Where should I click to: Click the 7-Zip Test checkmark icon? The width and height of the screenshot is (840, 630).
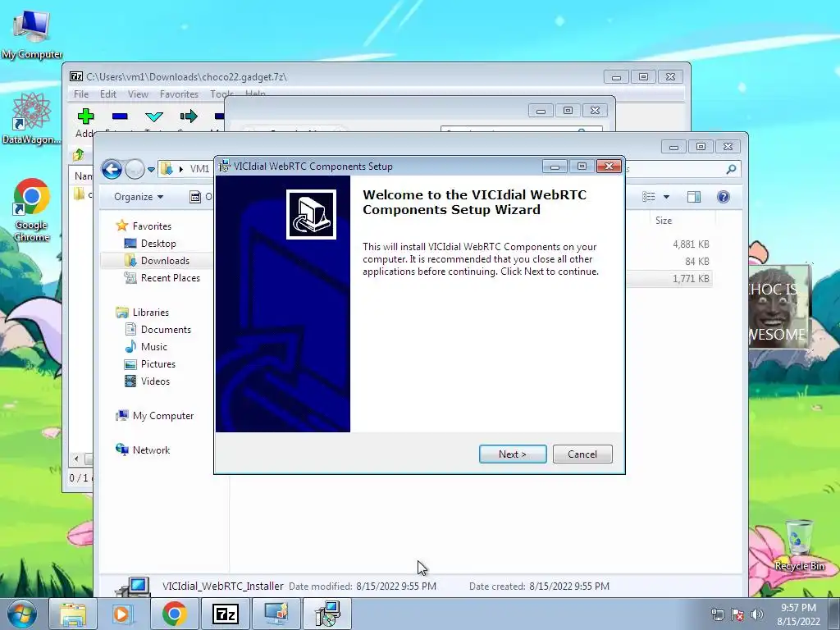pos(154,116)
